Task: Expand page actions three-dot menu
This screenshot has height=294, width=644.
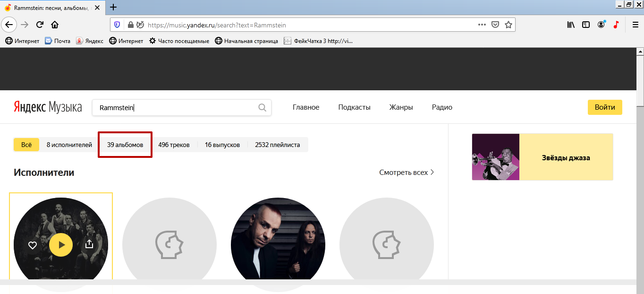Action: pos(482,25)
